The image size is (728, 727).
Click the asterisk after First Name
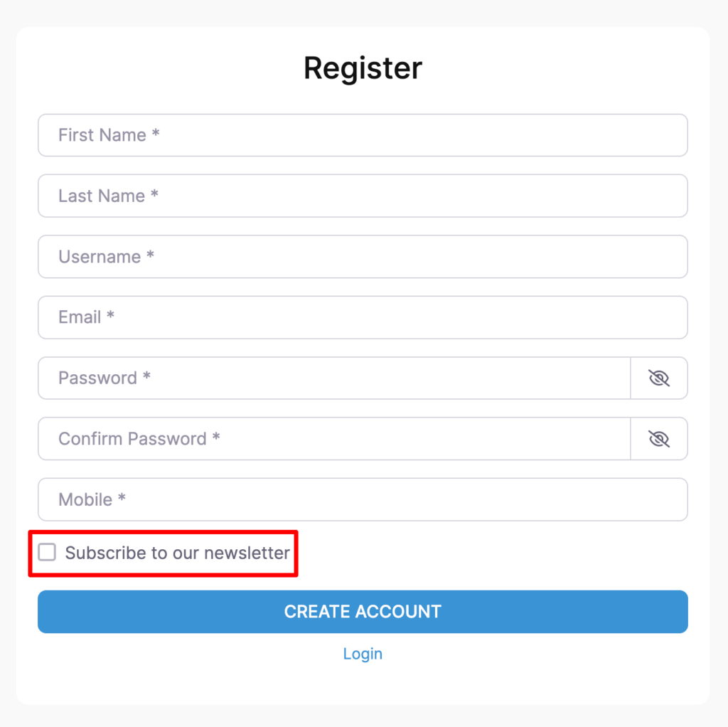click(155, 134)
